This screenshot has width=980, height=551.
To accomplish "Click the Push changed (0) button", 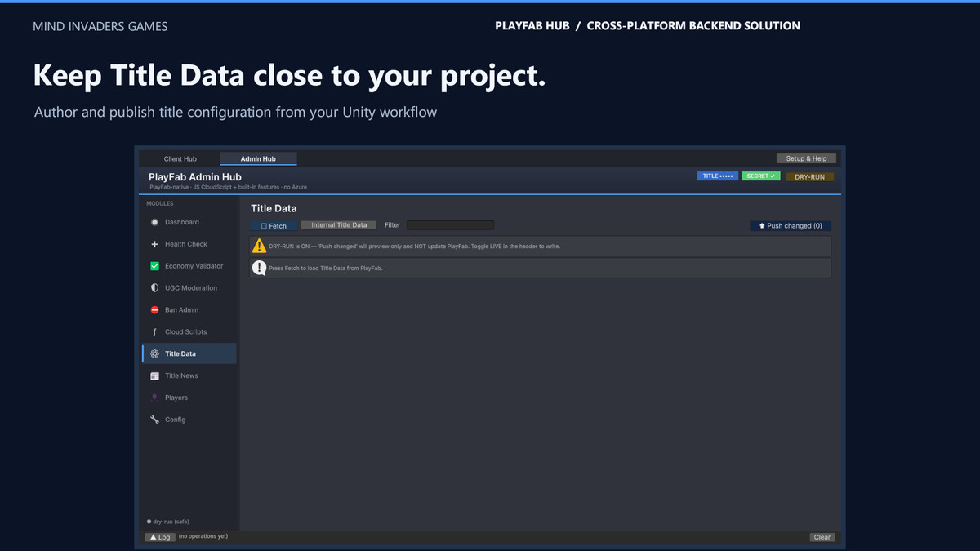I will [x=791, y=225].
